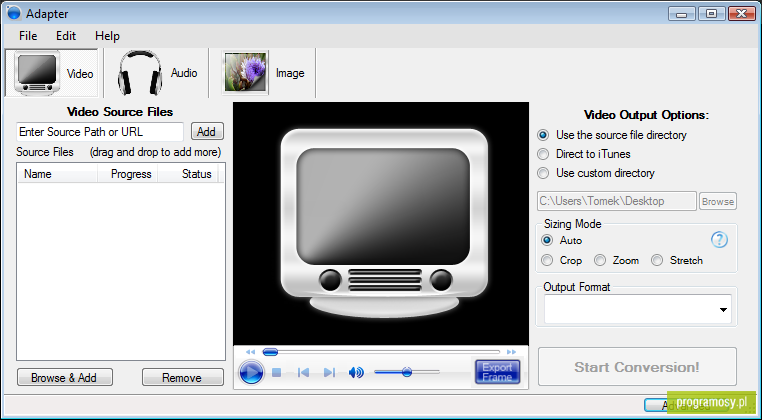The width and height of the screenshot is (762, 420).
Task: Choose Crop sizing mode
Action: point(562,260)
